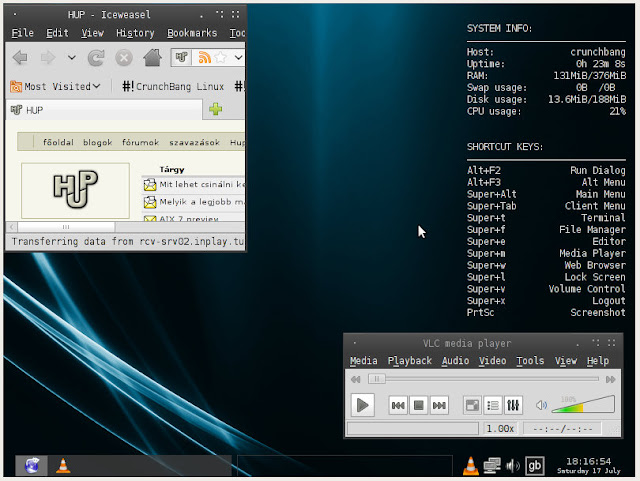Click the network monitor tray icon

(x=492, y=465)
